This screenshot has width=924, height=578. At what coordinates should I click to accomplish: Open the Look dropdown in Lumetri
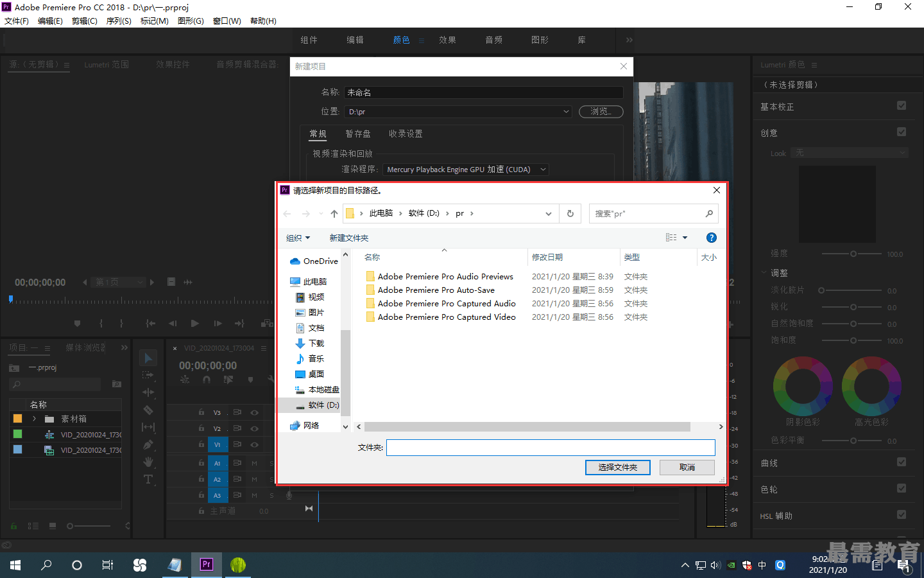pyautogui.click(x=851, y=153)
